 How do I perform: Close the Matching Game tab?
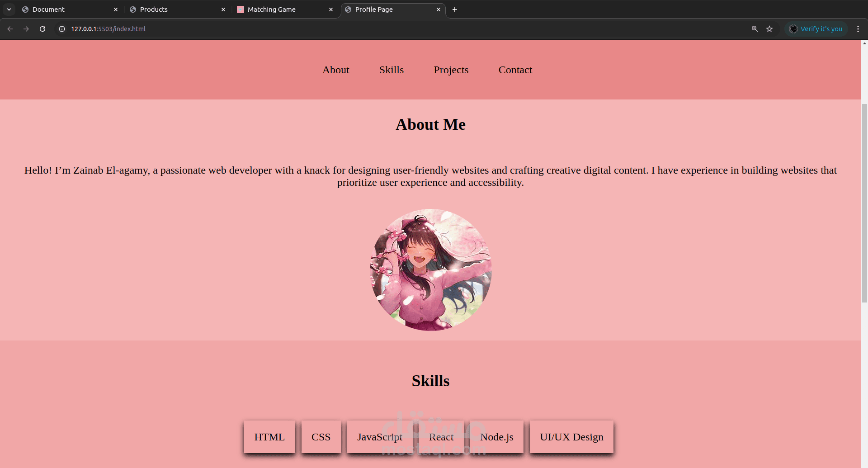pos(331,9)
